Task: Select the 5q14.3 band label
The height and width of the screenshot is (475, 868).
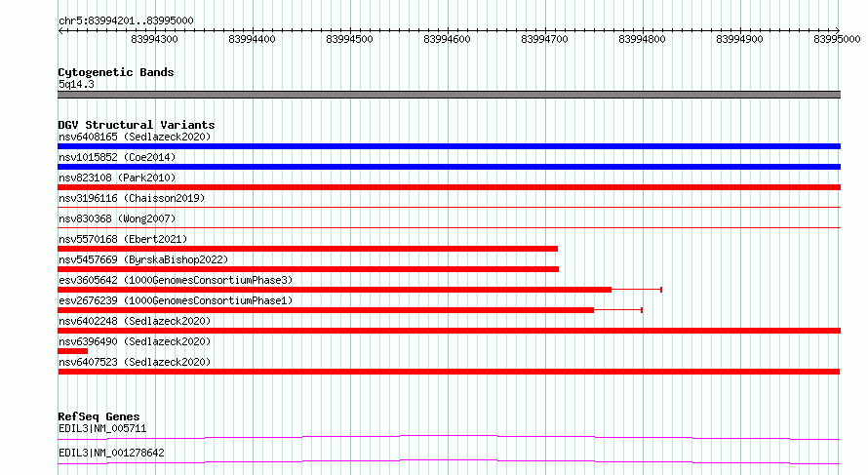Action: point(76,84)
